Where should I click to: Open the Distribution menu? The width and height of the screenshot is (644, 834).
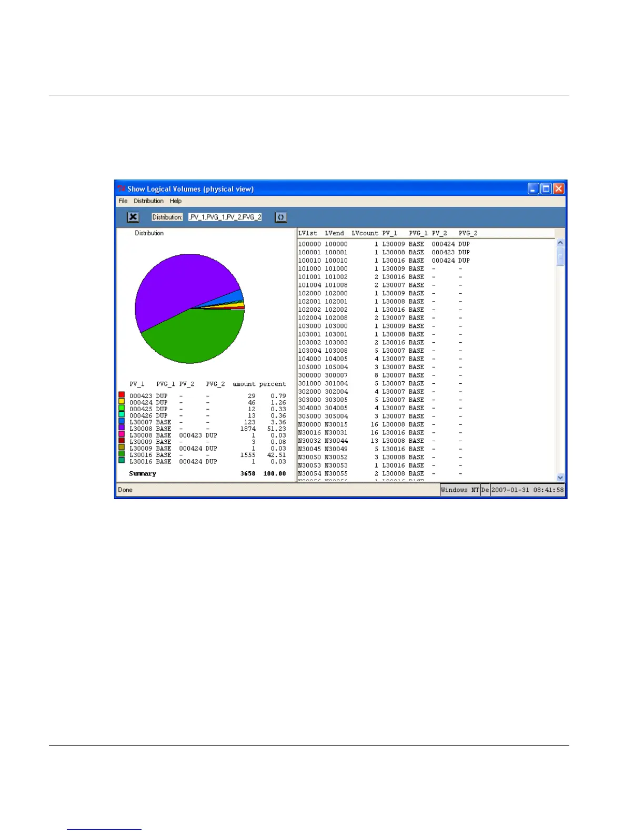[x=148, y=201]
